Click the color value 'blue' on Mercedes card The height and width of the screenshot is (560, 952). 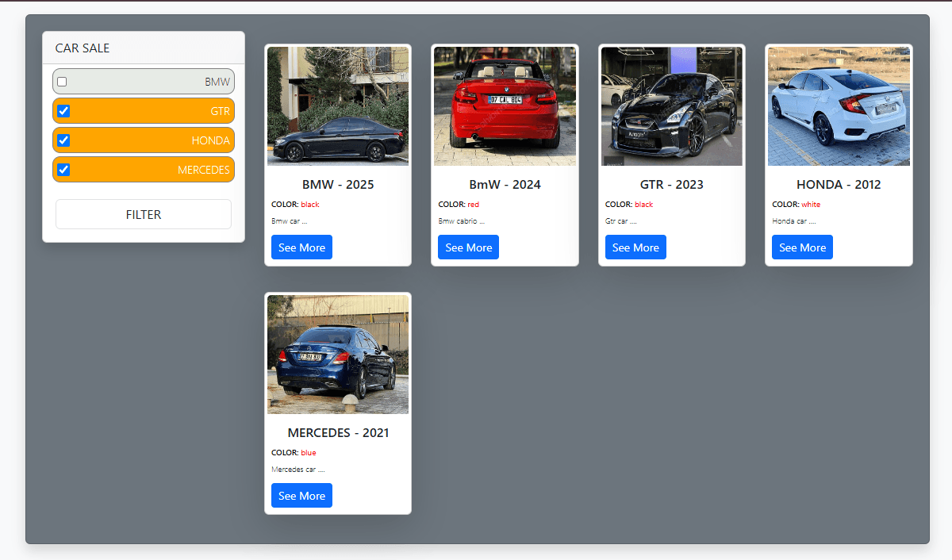tap(308, 453)
